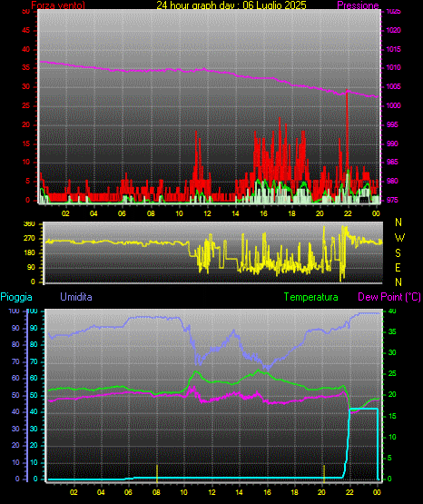Click the Dew Point (°C) label
The height and width of the screenshot is (504, 423).
tap(389, 297)
